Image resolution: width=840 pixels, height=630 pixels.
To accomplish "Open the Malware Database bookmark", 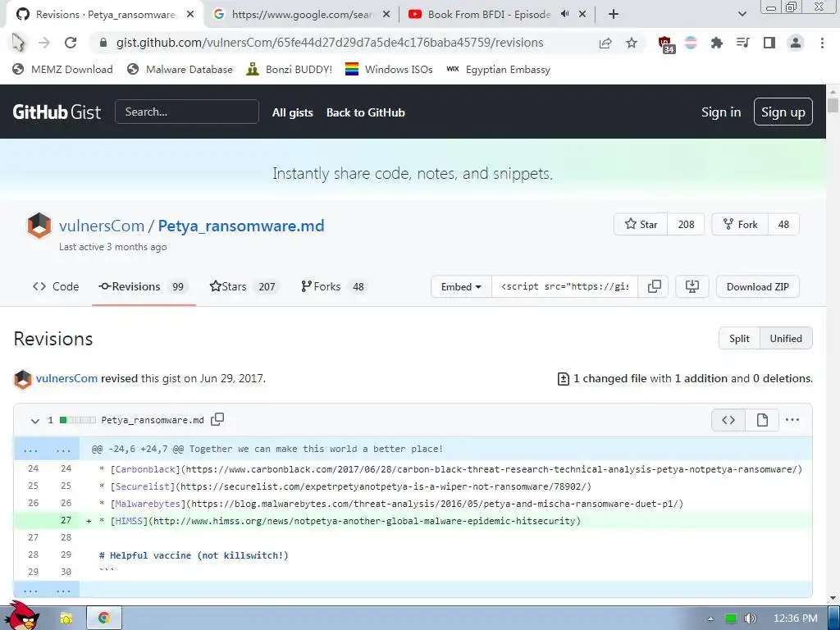I will pyautogui.click(x=180, y=69).
